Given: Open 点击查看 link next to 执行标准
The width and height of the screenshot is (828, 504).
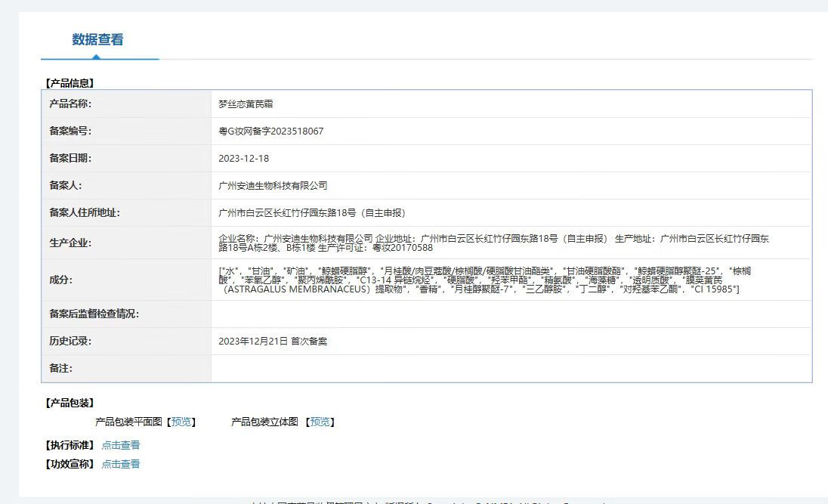Looking at the screenshot, I should 121,445.
